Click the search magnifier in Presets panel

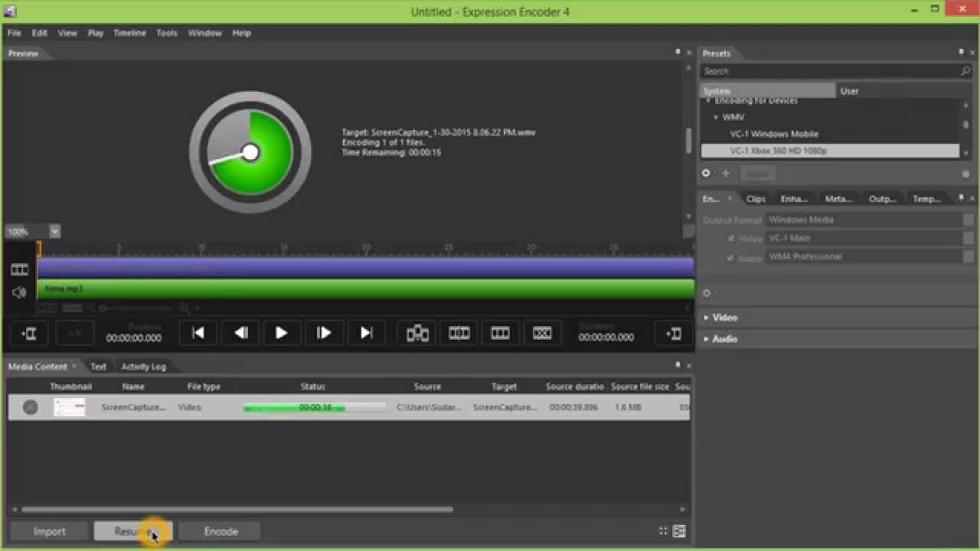click(x=965, y=71)
